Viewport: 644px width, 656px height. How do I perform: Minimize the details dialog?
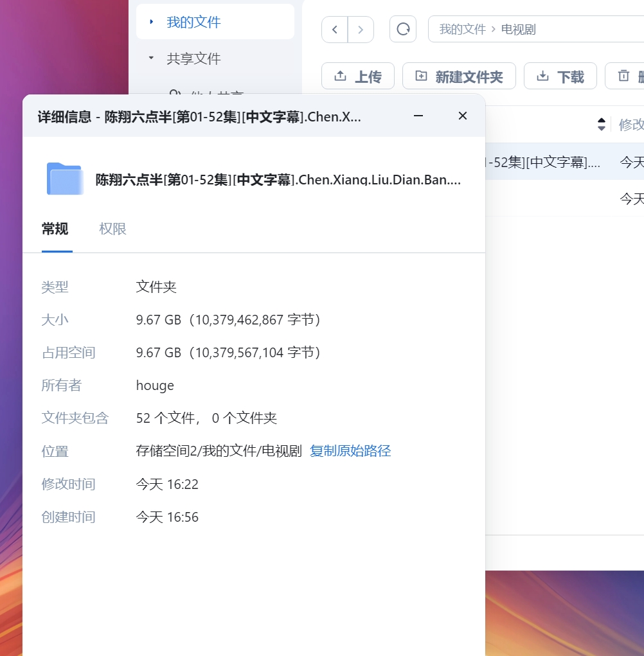click(x=418, y=116)
